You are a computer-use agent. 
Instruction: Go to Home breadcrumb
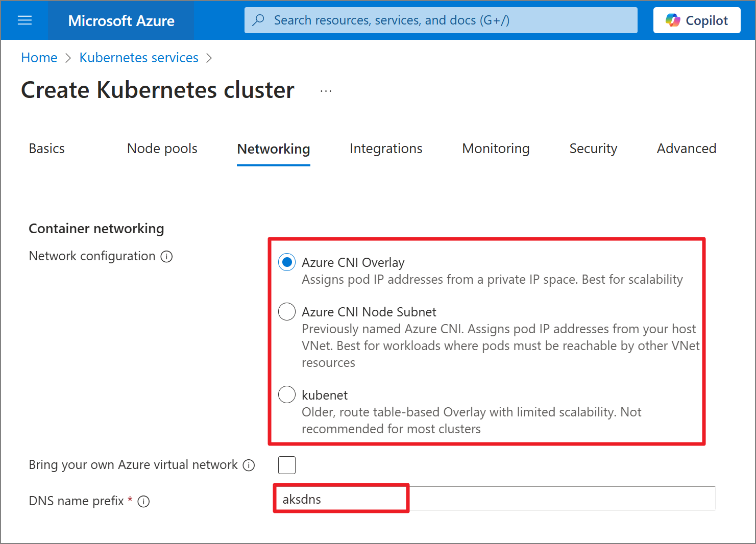tap(39, 58)
